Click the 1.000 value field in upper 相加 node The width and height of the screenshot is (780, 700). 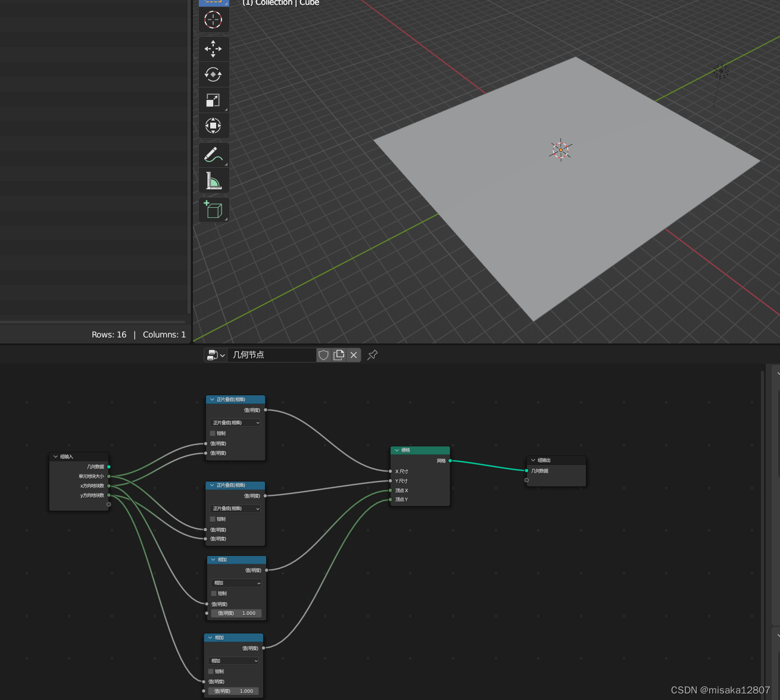pyautogui.click(x=236, y=613)
